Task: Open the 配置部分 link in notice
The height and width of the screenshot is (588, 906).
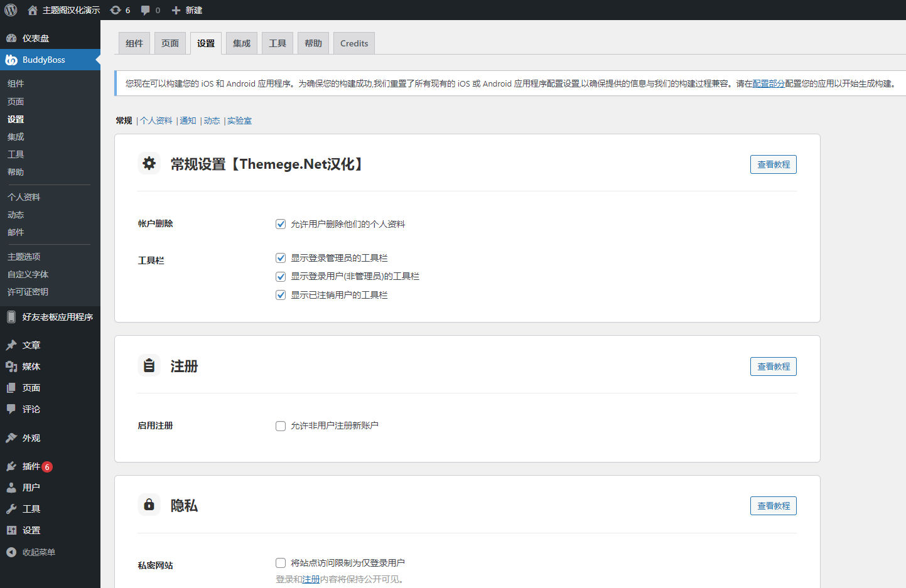Action: tap(768, 83)
